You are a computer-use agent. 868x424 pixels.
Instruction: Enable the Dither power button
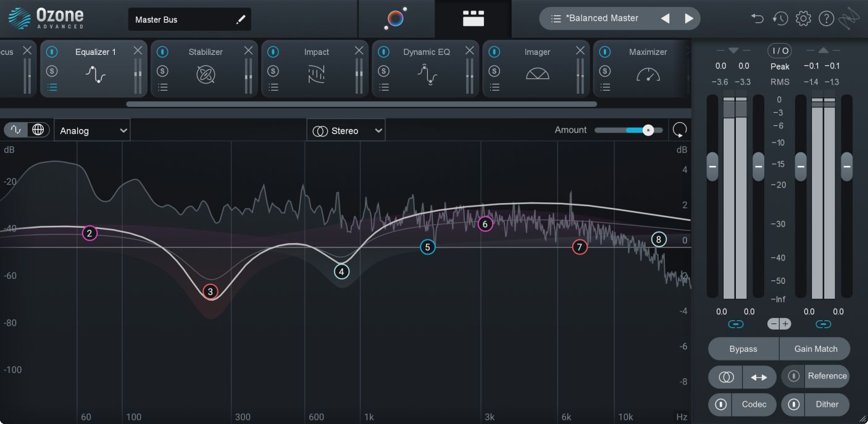(x=794, y=404)
